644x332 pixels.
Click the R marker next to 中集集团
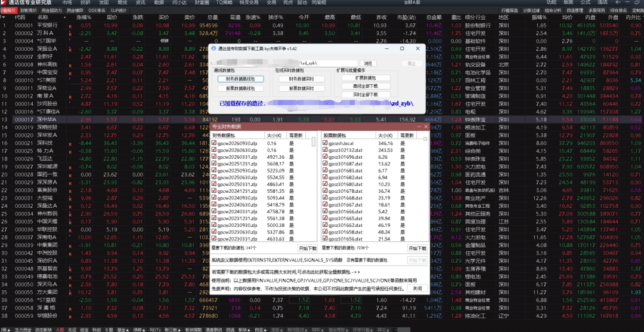pyautogui.click(x=70, y=246)
